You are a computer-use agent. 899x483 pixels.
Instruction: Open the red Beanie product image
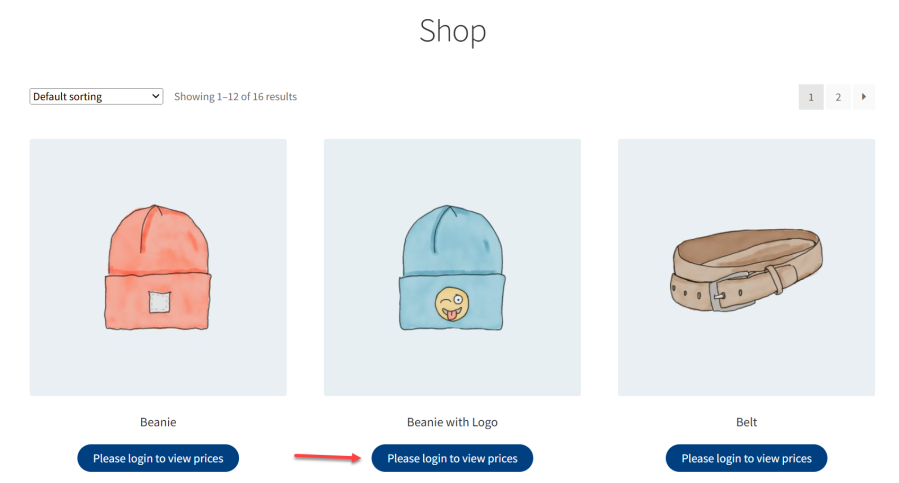[158, 267]
